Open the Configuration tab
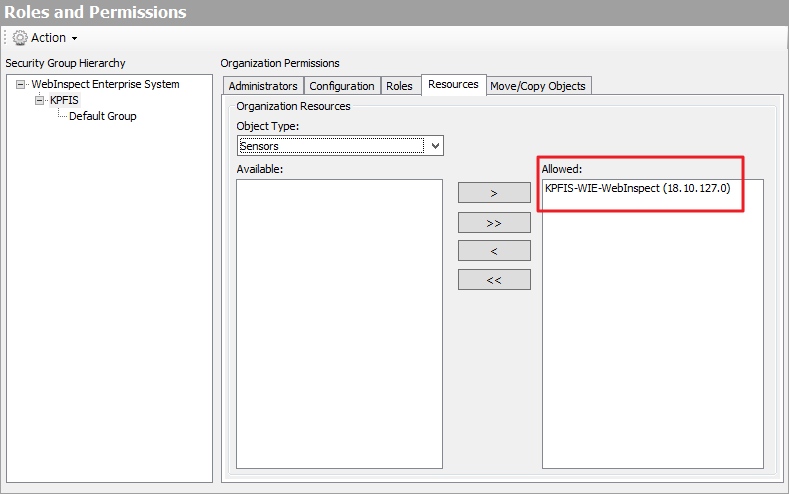Screen dimensions: 789x494 pyautogui.click(x=341, y=86)
